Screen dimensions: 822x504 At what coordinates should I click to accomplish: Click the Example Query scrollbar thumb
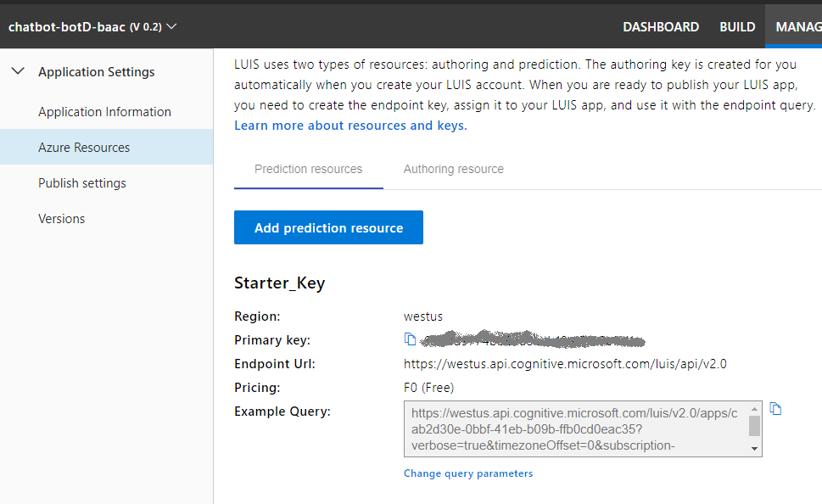coord(754,425)
